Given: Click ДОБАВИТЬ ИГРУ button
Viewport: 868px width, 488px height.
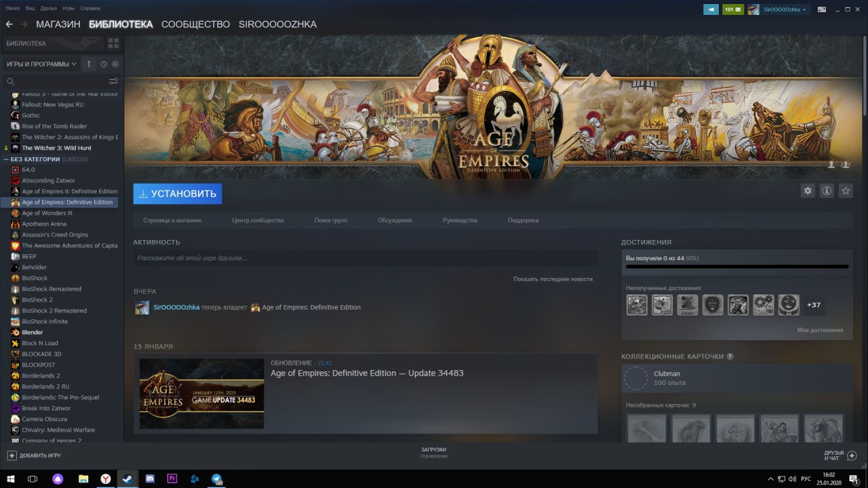Looking at the screenshot, I should [34, 455].
